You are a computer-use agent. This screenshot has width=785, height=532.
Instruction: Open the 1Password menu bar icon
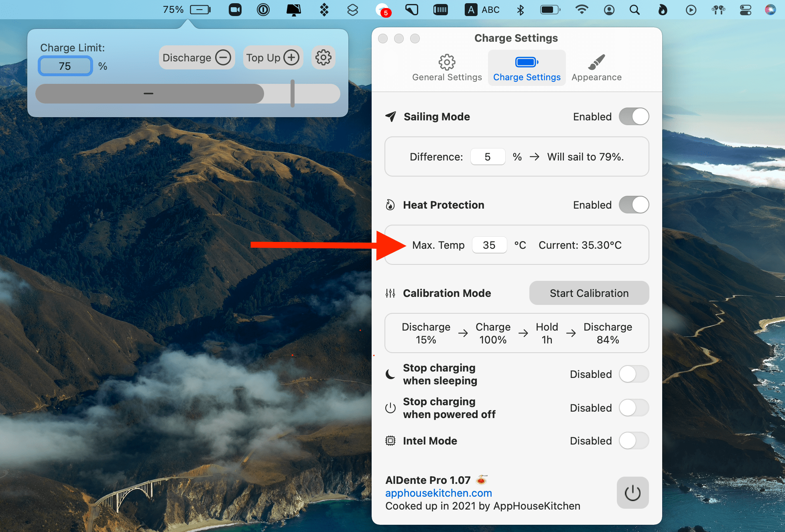point(263,10)
